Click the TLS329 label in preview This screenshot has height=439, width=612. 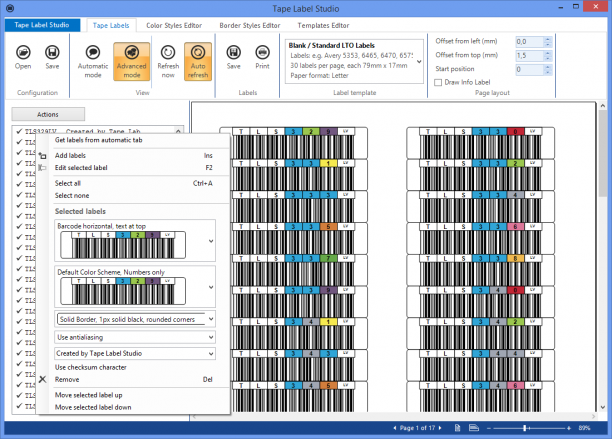[x=294, y=142]
